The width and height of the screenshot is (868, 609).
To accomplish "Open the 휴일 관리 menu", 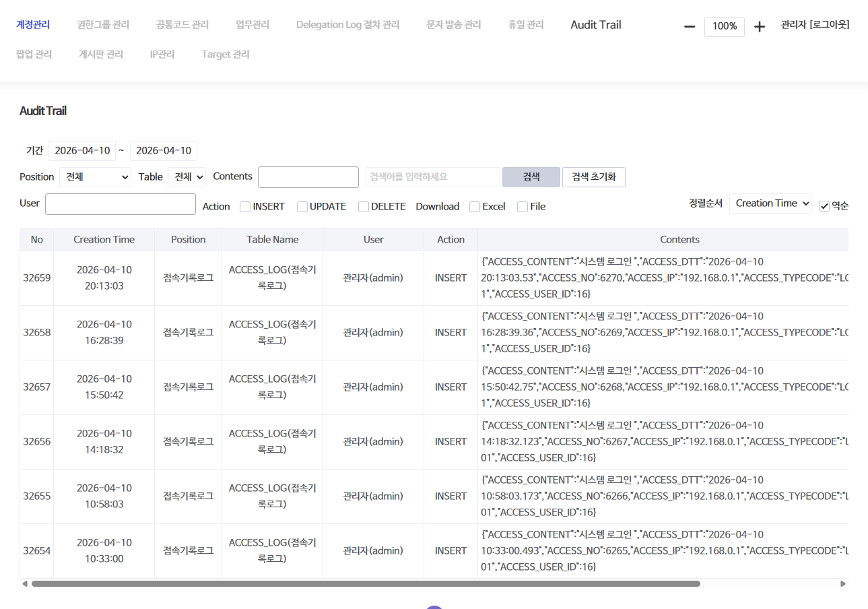I will coord(526,24).
